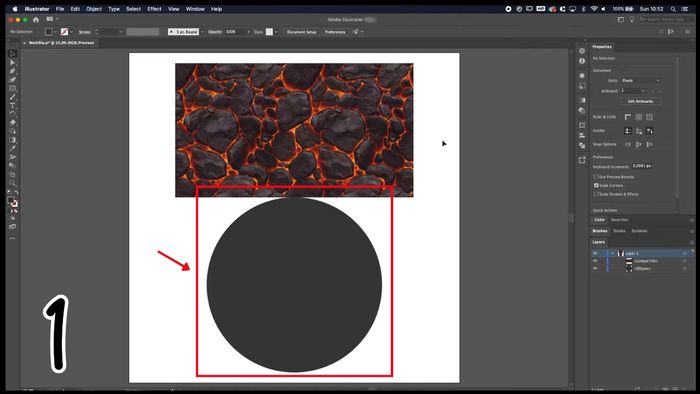Click the Edit Artboards button

click(x=640, y=101)
